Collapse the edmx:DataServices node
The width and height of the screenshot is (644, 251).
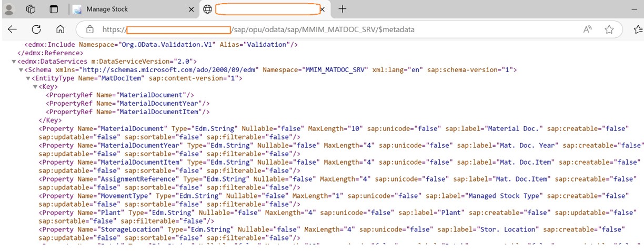pos(14,62)
